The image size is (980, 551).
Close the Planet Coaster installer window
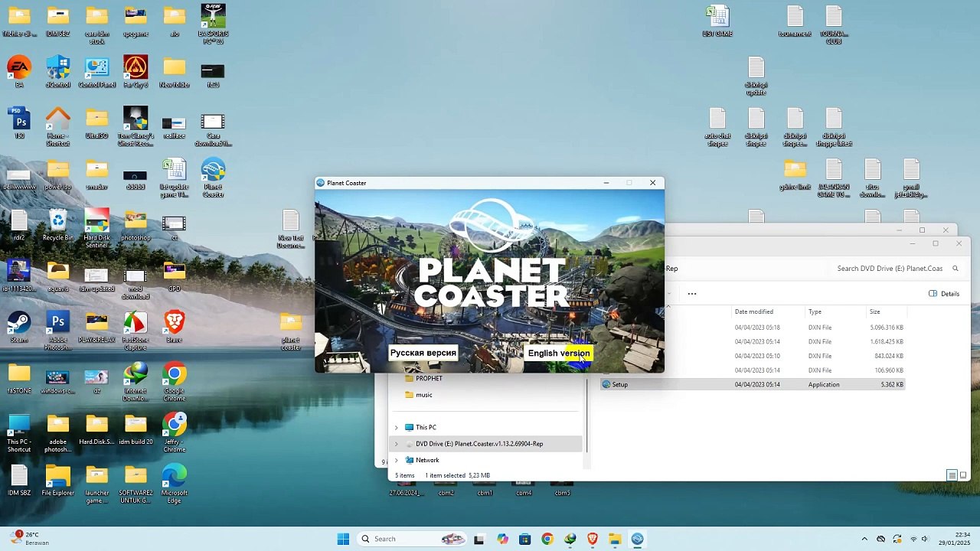point(652,183)
